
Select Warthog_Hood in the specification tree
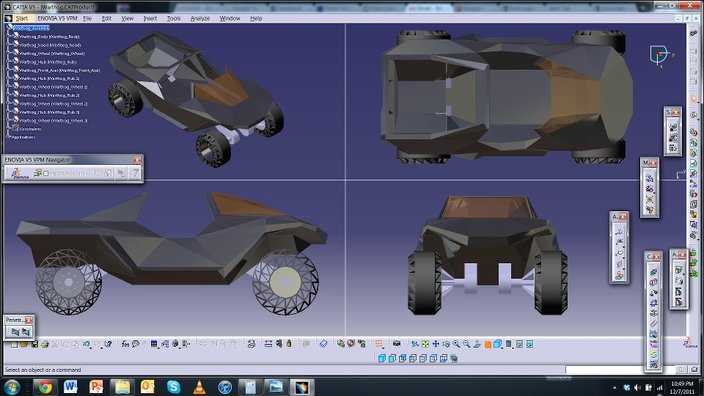click(x=50, y=45)
